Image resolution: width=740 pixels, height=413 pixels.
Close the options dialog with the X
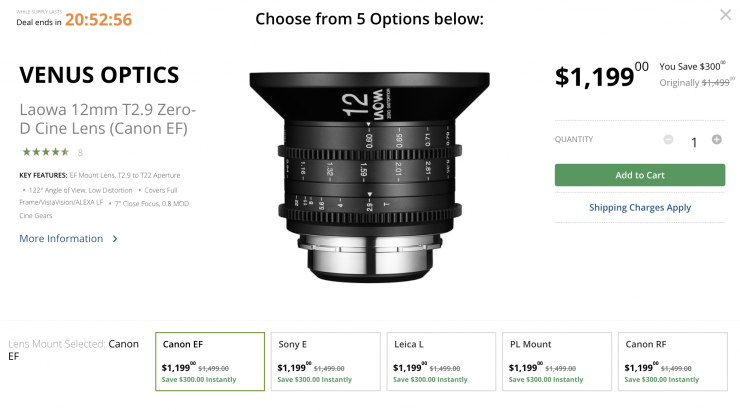(725, 15)
